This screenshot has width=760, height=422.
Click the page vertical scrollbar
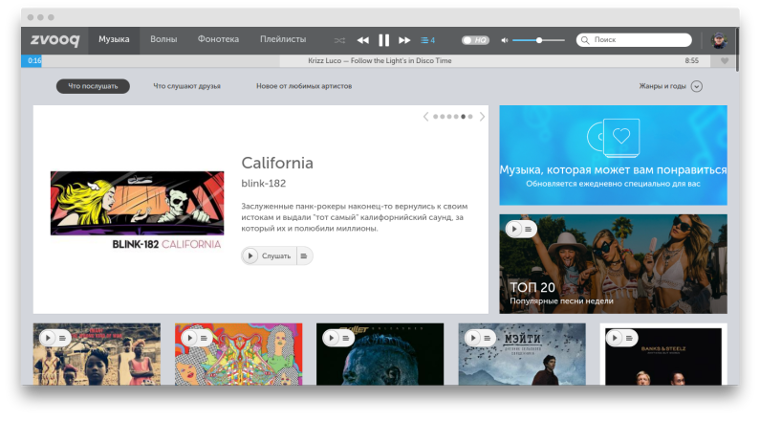[737, 49]
